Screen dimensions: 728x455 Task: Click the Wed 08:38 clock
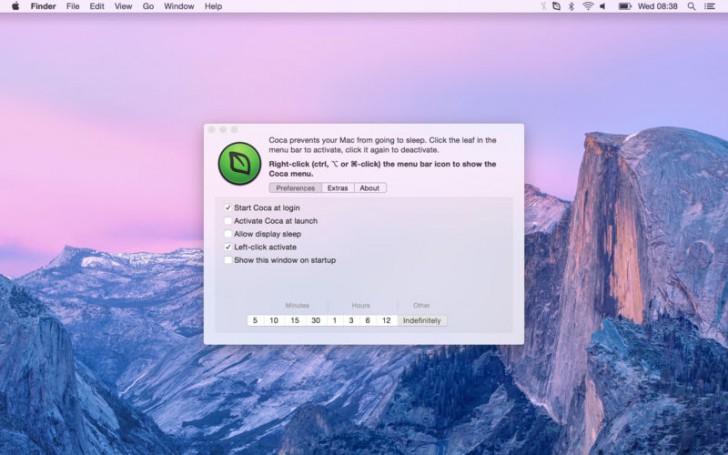pos(657,6)
